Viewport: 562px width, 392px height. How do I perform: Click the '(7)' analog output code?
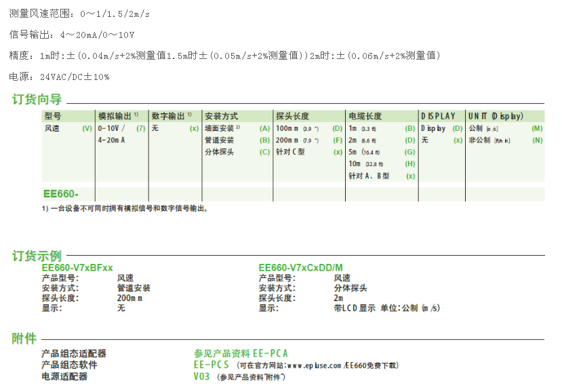point(141,128)
